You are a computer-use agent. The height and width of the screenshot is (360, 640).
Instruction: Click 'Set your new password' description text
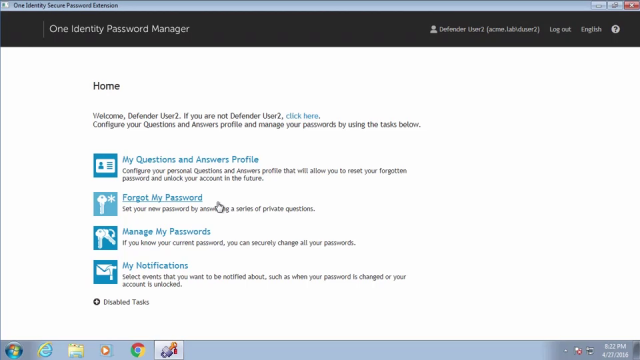coord(218,209)
